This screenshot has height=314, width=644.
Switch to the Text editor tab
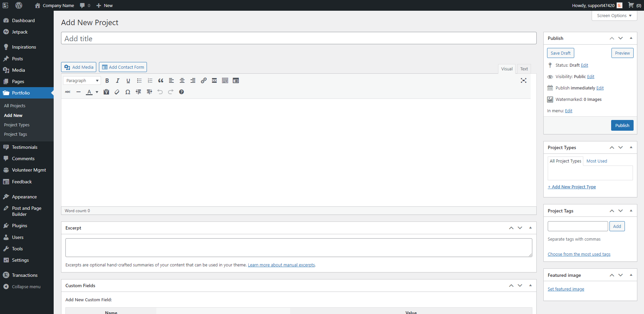click(524, 69)
